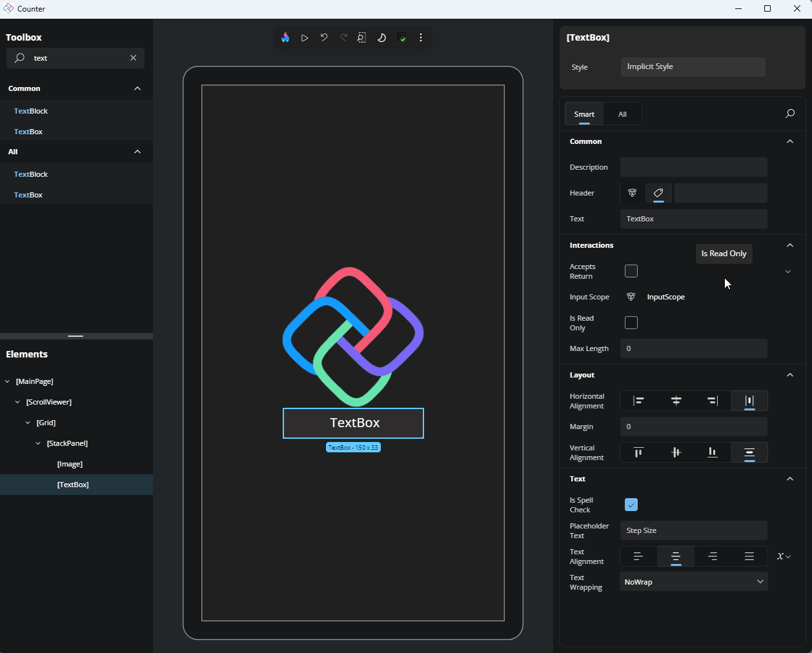Select the Smart properties tab

click(584, 114)
